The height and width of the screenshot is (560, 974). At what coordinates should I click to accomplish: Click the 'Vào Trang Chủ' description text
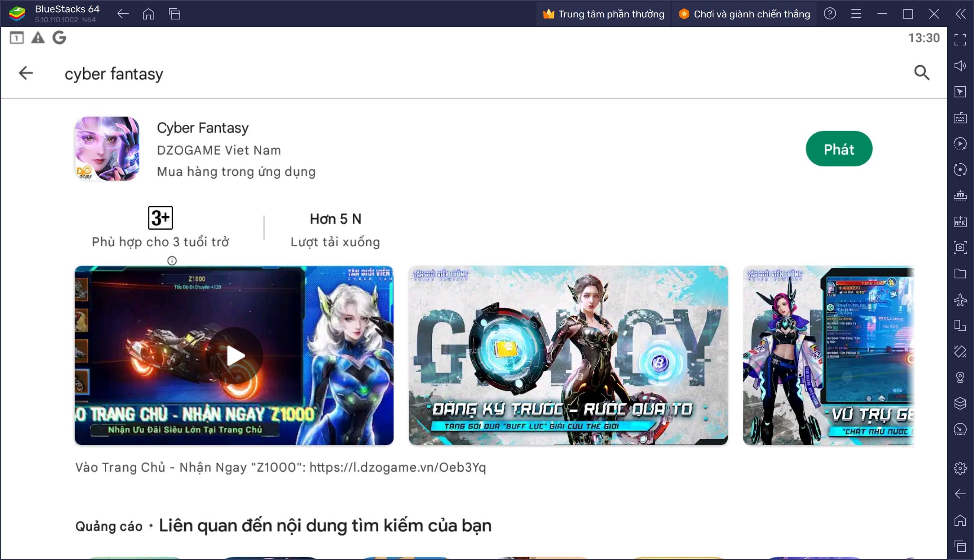[x=280, y=467]
